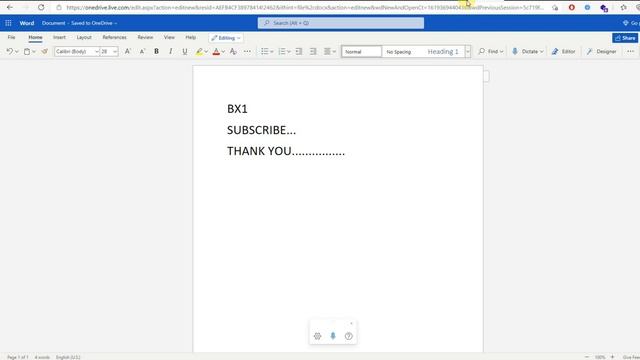Open the Find tool
Viewport: 640px width, 360px height.
click(491, 51)
